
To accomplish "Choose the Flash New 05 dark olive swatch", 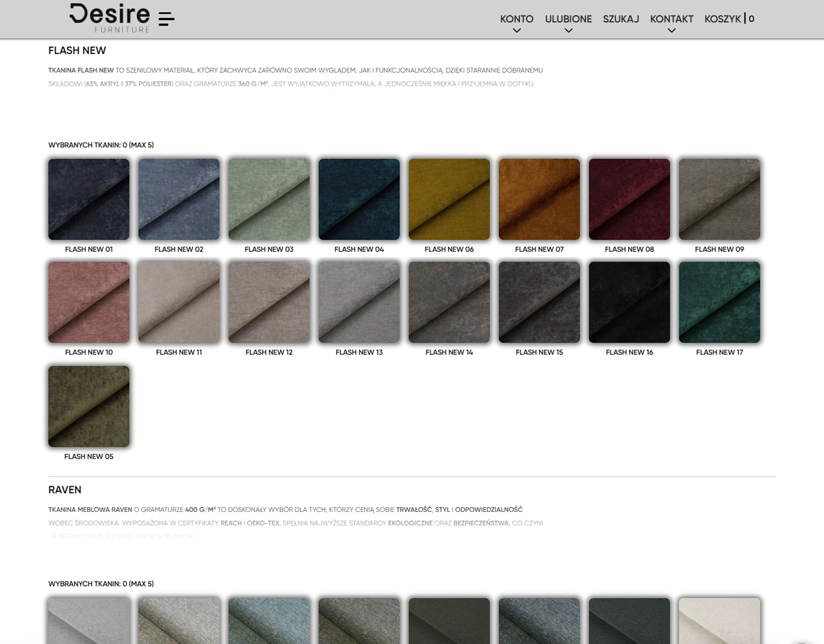I will pyautogui.click(x=89, y=406).
